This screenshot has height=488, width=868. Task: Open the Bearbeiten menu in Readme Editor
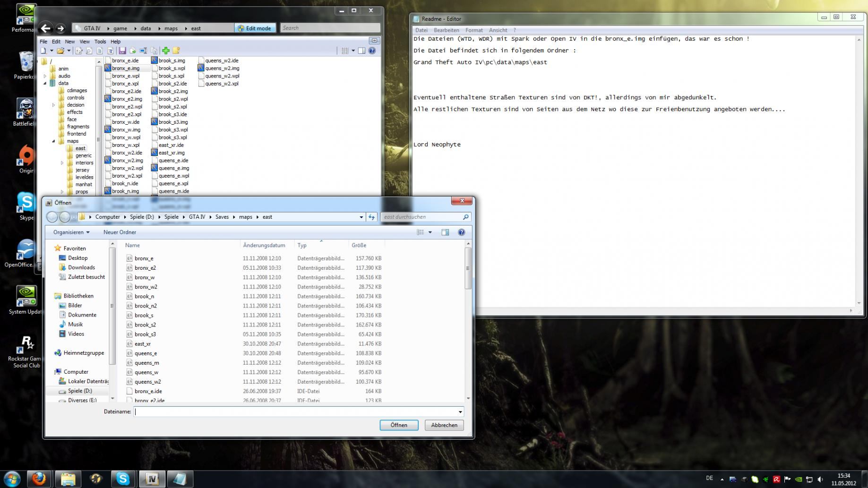click(447, 30)
